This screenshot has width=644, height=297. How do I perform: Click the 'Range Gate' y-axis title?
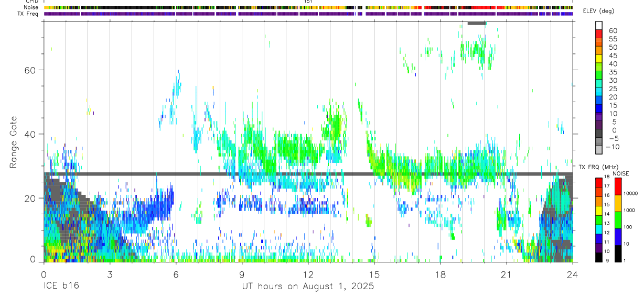(x=13, y=141)
